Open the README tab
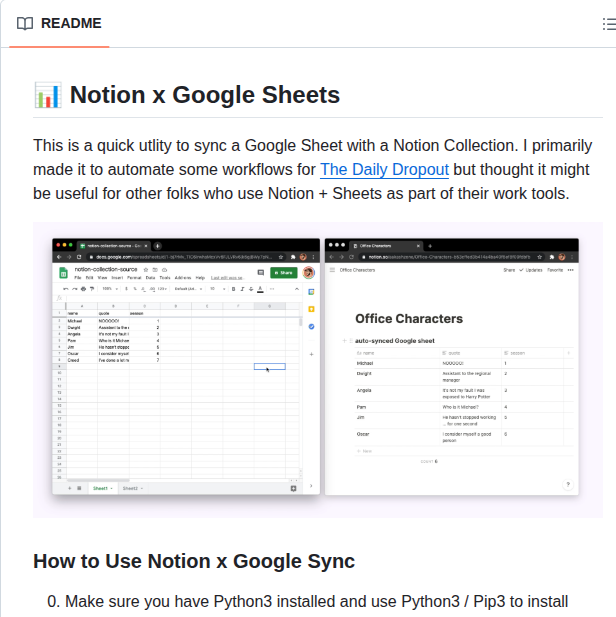The height and width of the screenshot is (617, 616). (x=59, y=24)
